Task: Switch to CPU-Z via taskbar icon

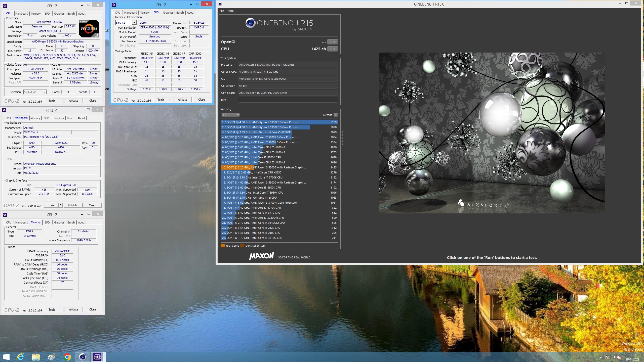Action: 97,357
